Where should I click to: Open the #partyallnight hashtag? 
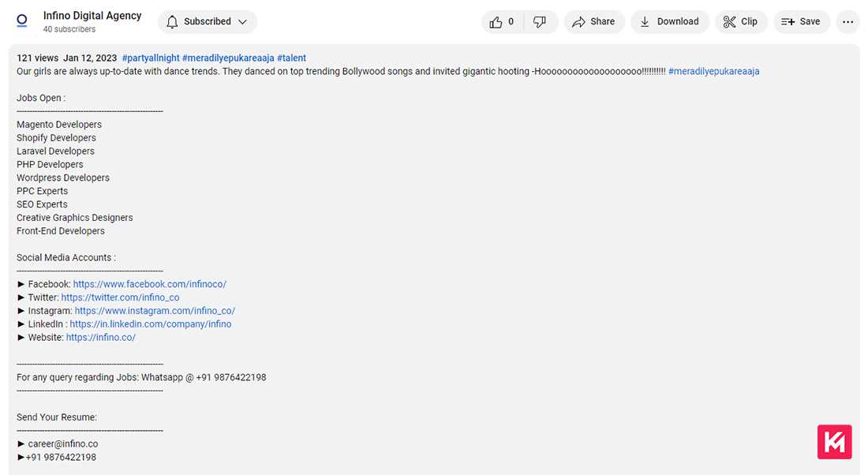[151, 58]
